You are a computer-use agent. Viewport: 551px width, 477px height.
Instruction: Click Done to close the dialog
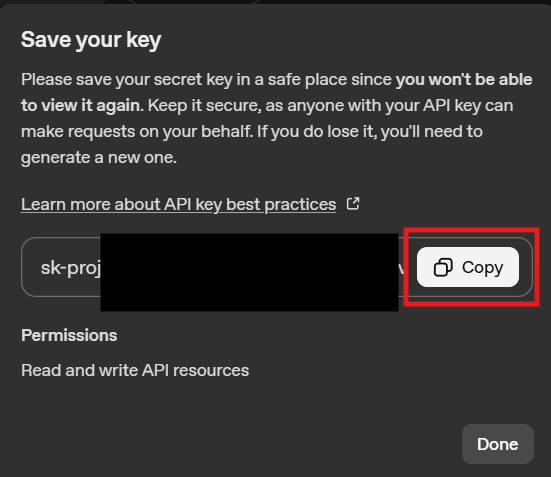pyautogui.click(x=498, y=444)
